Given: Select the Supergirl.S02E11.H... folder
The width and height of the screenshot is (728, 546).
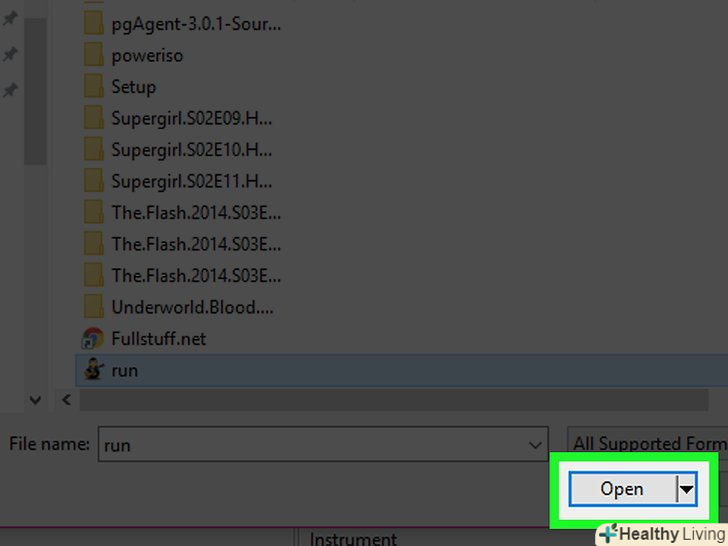Looking at the screenshot, I should [x=191, y=181].
